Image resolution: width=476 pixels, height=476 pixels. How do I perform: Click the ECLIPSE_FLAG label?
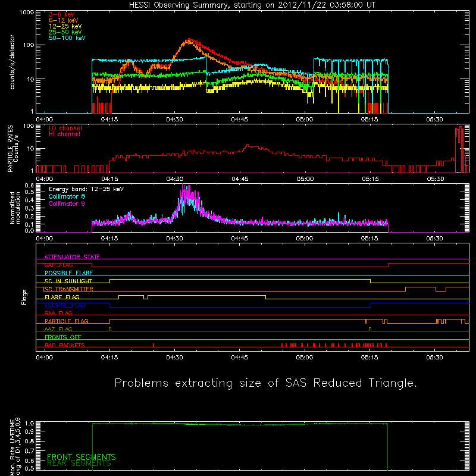click(x=65, y=305)
